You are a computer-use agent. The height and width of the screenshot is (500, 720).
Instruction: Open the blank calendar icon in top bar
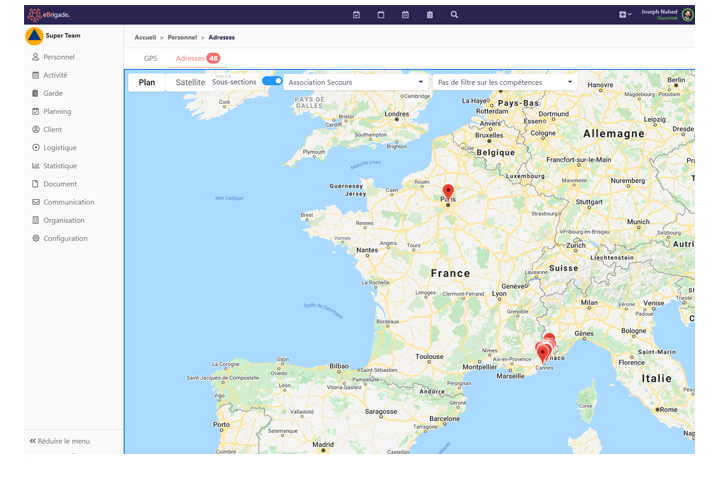(x=381, y=15)
